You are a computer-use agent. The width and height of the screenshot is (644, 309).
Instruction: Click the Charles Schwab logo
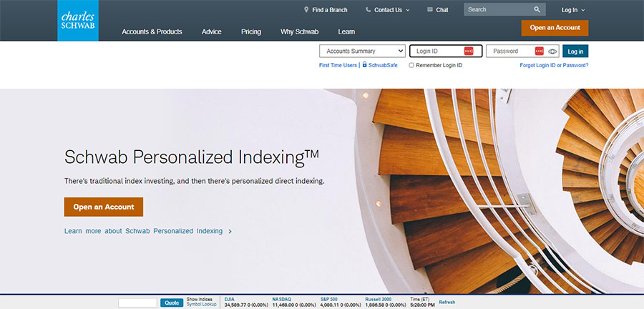(78, 21)
